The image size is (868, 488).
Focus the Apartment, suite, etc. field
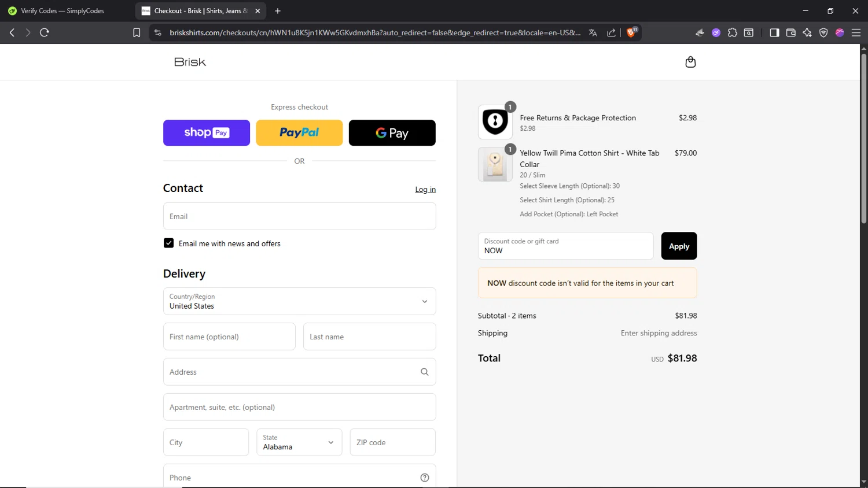point(299,407)
